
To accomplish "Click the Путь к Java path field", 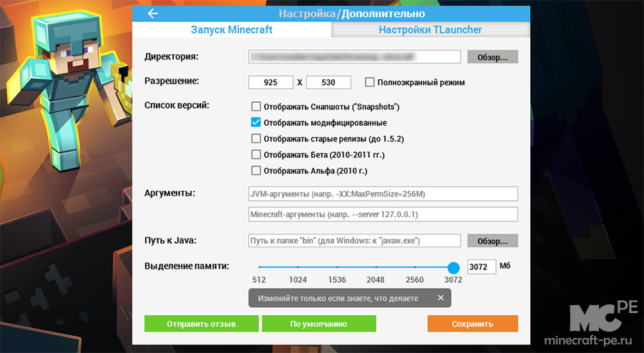I will pyautogui.click(x=354, y=241).
